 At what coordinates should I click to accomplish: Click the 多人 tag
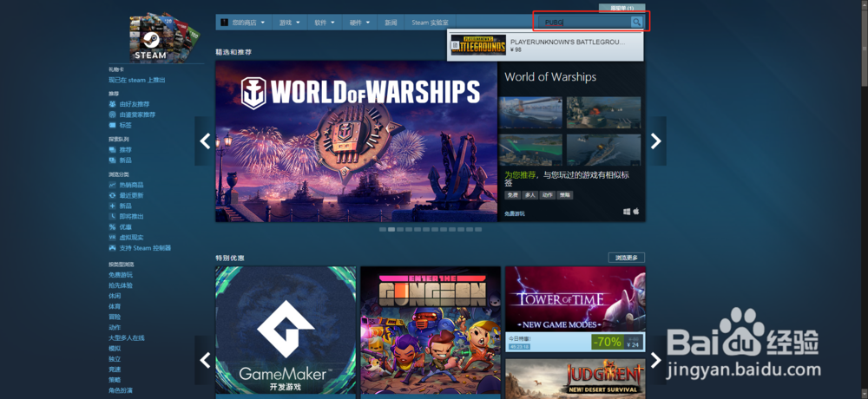[x=530, y=195]
